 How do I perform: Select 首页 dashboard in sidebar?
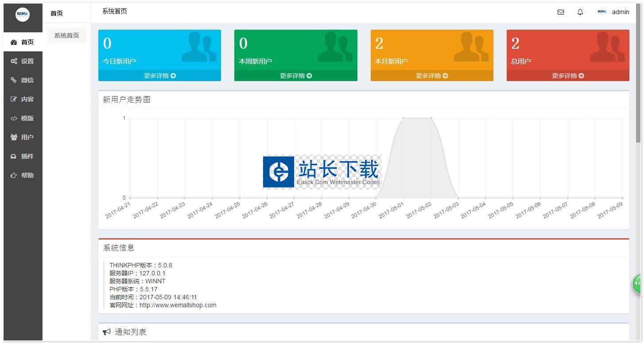[23, 42]
